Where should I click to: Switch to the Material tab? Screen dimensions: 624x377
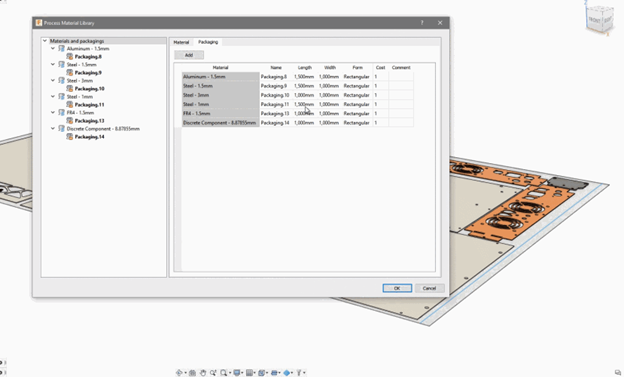[x=181, y=42]
